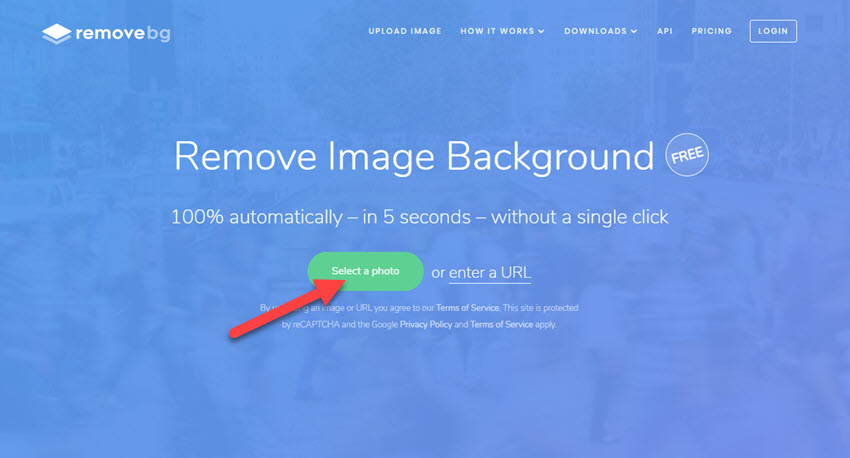The width and height of the screenshot is (850, 458).
Task: Click the removebg layered-diamond logo icon
Action: pos(56,34)
